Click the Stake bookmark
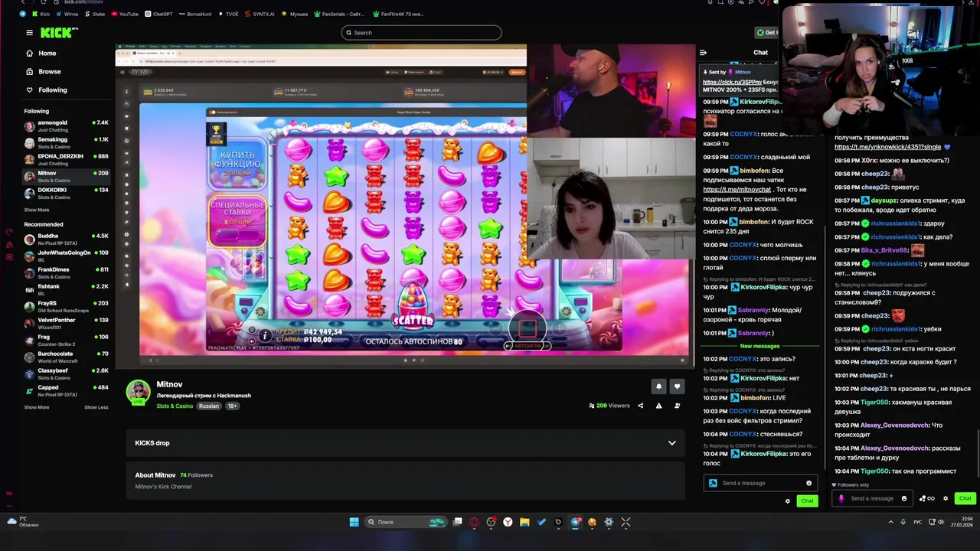Screen dimensions: 980x551 point(95,14)
